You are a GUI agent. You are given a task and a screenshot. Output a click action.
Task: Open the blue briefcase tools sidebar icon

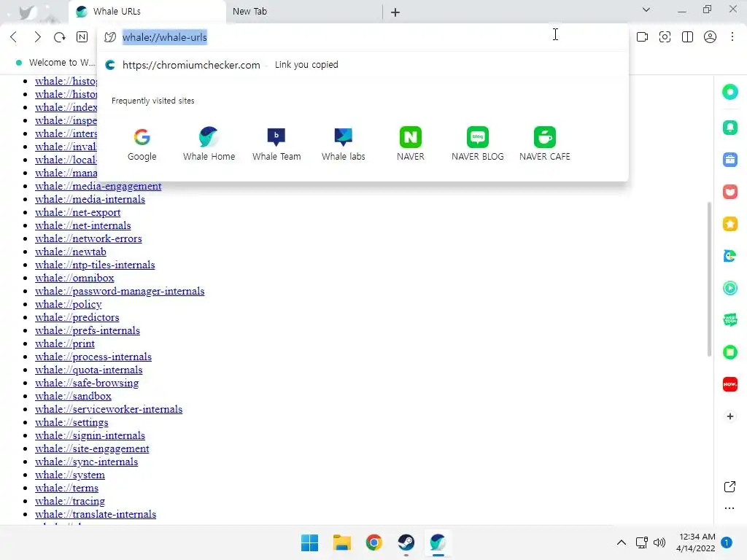(729, 160)
